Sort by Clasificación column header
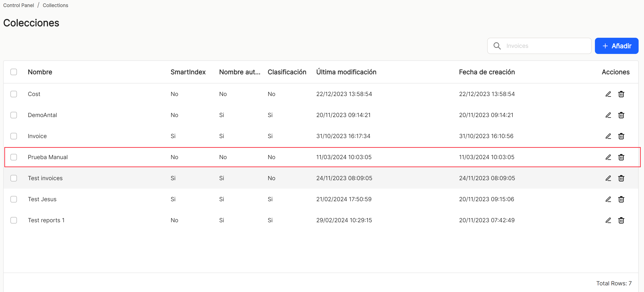This screenshot has height=292, width=644. click(287, 72)
